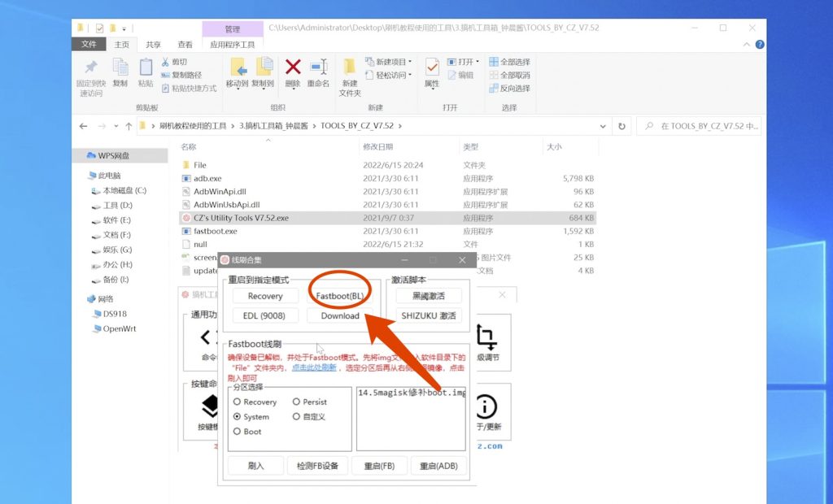Click the 编辑 edit icon
Viewport: 833px width, 504px height.
point(451,75)
